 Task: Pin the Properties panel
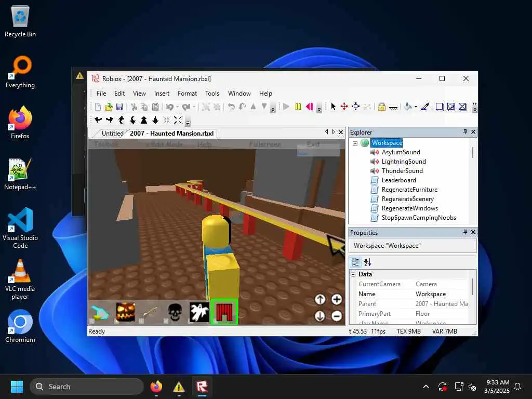point(465,232)
